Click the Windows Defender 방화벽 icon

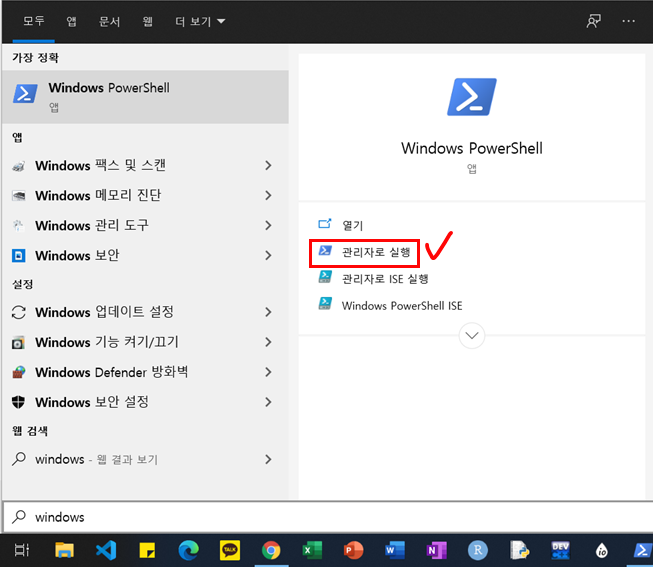coord(18,372)
